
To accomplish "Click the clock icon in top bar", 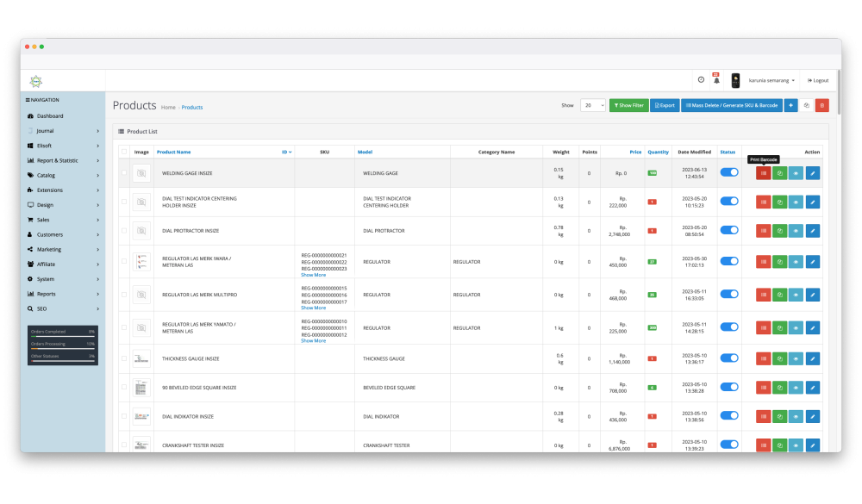I will click(701, 80).
